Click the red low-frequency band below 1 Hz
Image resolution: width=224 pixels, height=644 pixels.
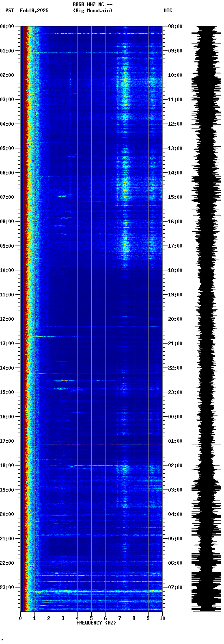click(x=25, y=319)
